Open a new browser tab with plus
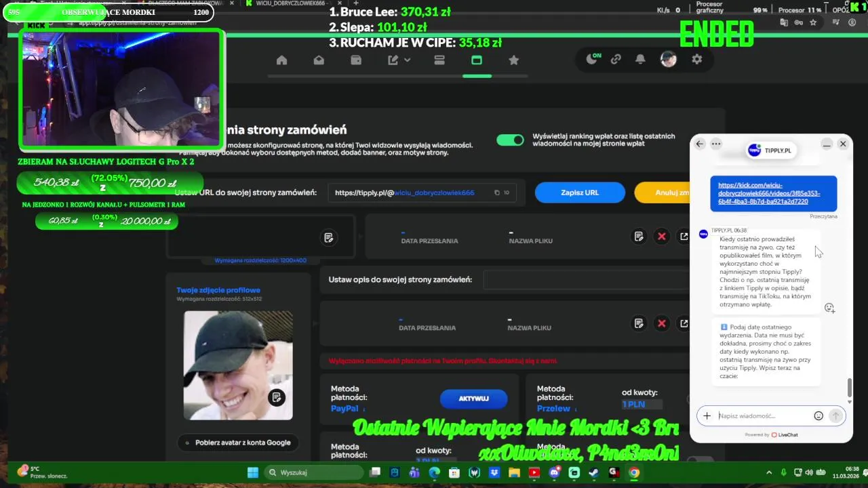Viewport: 868px width, 488px height. (x=356, y=3)
